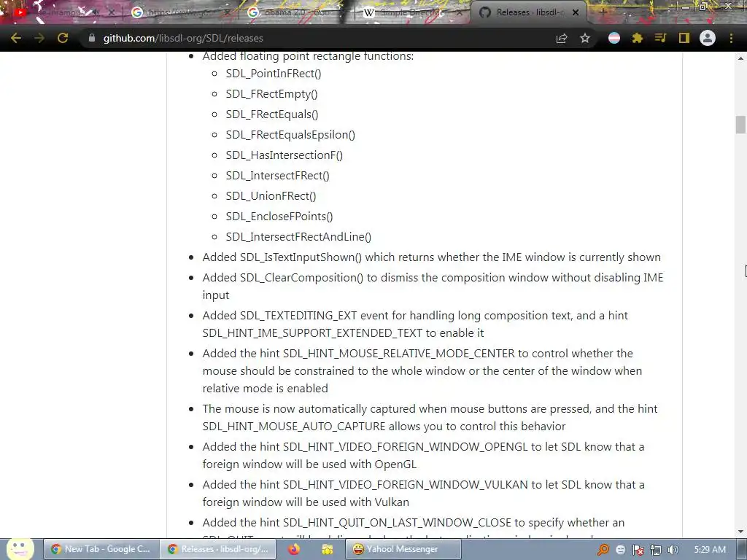Toggle the browser side panel
The width and height of the screenshot is (747, 560).
coord(684,38)
